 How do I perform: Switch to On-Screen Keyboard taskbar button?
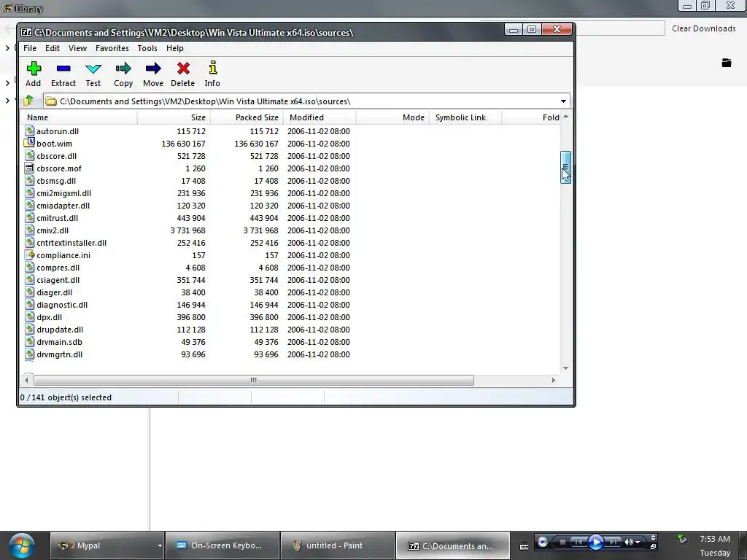(x=222, y=545)
